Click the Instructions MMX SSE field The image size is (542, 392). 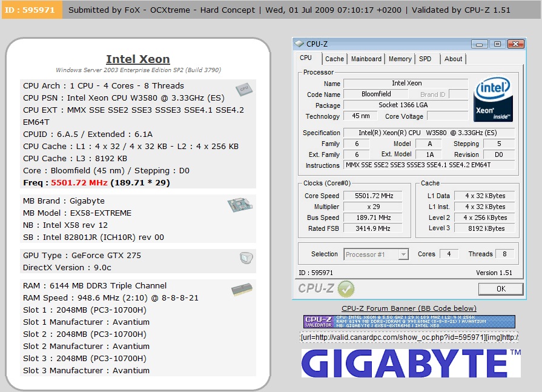[429, 165]
